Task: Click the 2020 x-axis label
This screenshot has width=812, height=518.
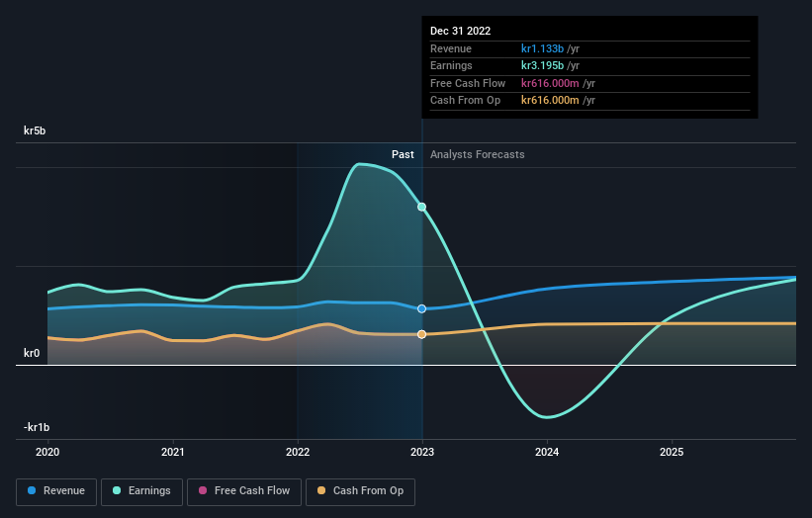Action: click(47, 453)
